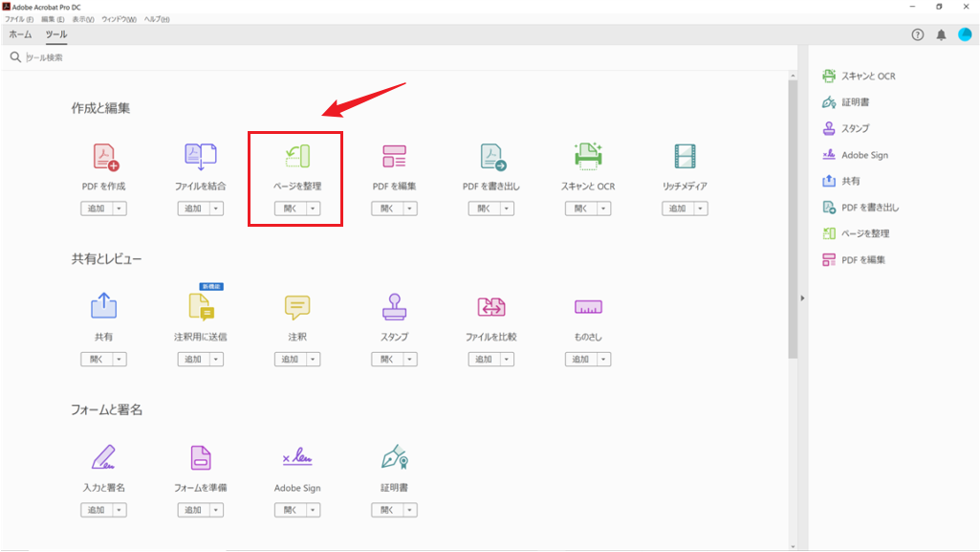Click the user account avatar
This screenshot has width=980, height=552.
965,35
